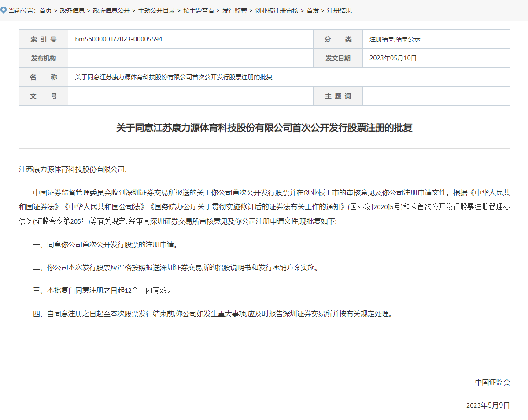Go to 首页 in the breadcrumb
528x420 pixels.
45,11
